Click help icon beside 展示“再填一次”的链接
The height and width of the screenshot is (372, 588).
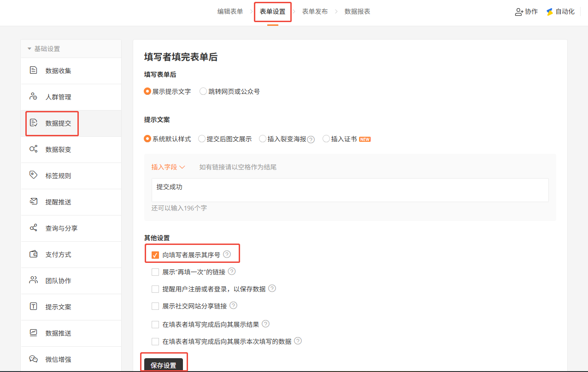(232, 272)
